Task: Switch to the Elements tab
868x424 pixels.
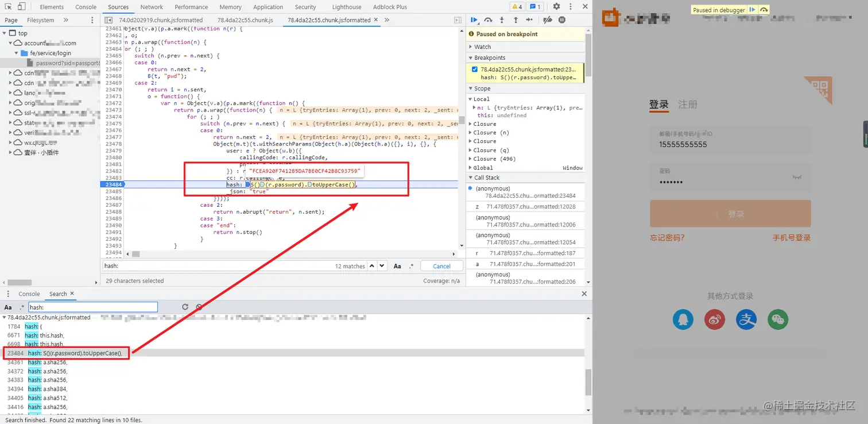Action: [x=52, y=7]
